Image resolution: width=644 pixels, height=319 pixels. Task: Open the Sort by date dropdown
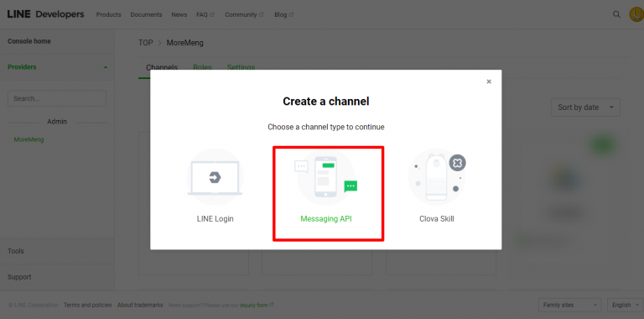[x=585, y=107]
